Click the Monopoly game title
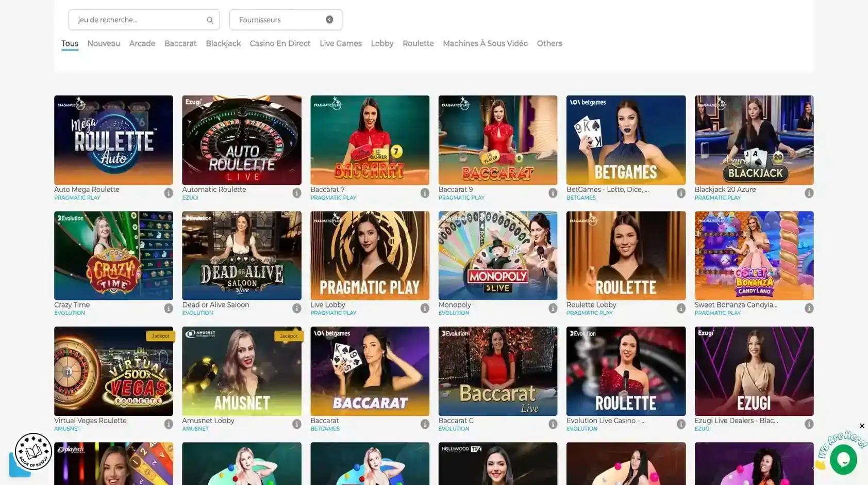The width and height of the screenshot is (868, 485). [x=455, y=305]
